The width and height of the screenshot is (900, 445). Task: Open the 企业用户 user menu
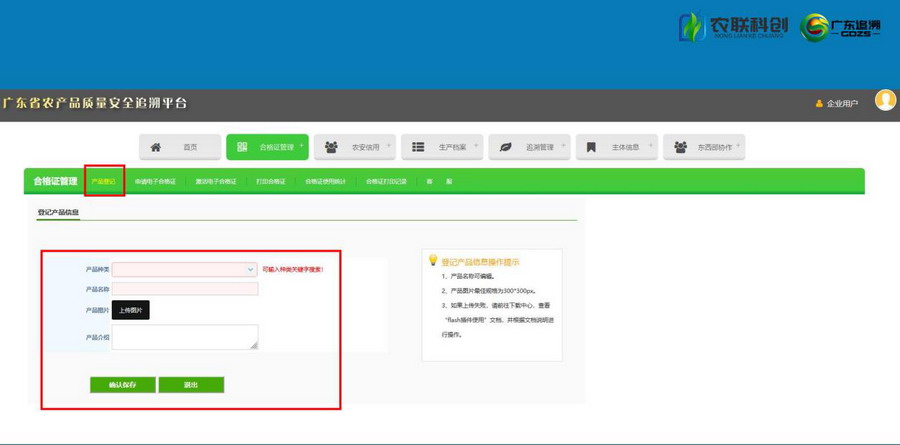pyautogui.click(x=837, y=103)
